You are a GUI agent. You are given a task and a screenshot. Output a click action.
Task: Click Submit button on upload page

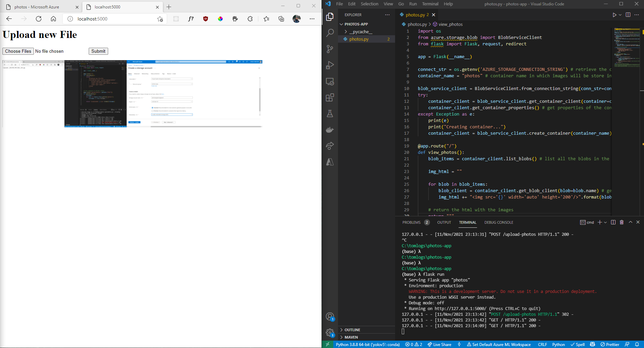click(98, 51)
